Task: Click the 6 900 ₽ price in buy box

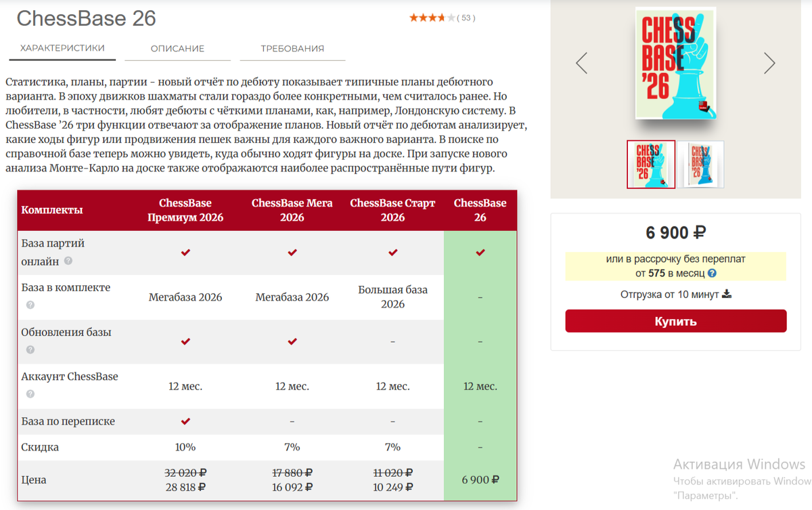Action: pyautogui.click(x=676, y=233)
